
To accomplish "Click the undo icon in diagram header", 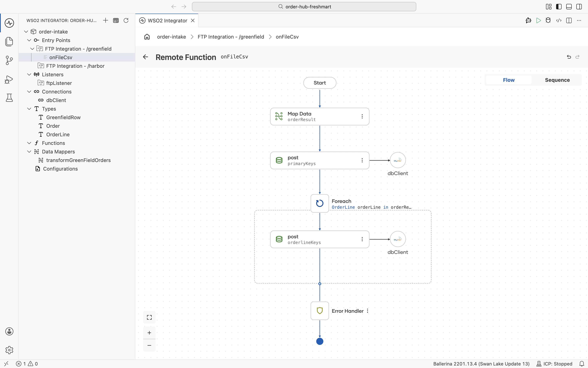I will coord(569,57).
